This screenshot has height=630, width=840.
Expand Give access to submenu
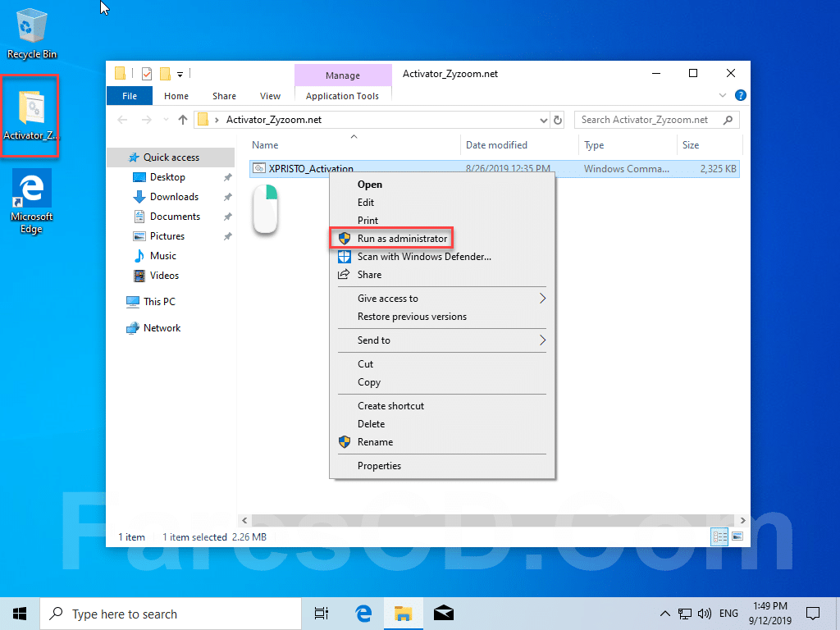pos(442,299)
